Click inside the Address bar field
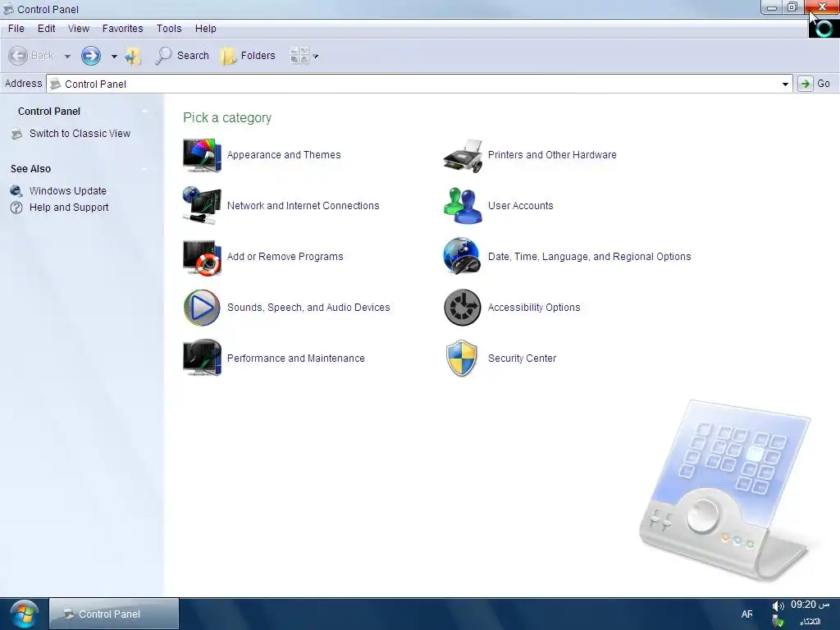840x630 pixels. tap(419, 84)
